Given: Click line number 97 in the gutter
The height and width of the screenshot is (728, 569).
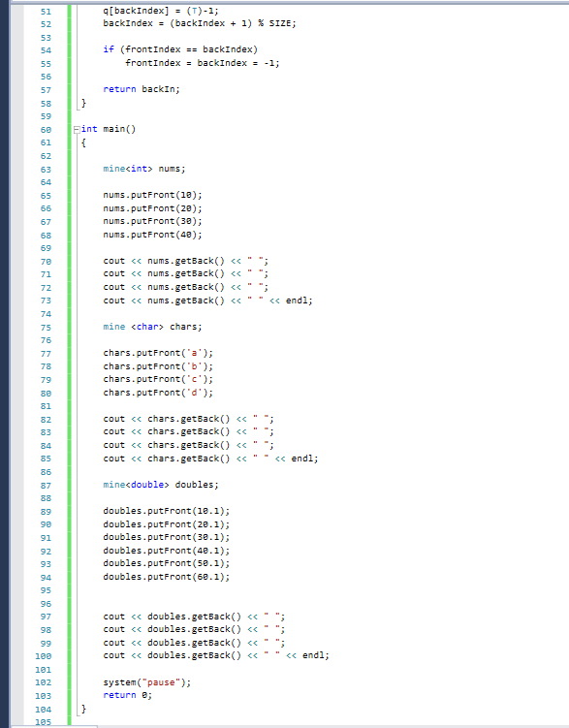Looking at the screenshot, I should (x=46, y=617).
